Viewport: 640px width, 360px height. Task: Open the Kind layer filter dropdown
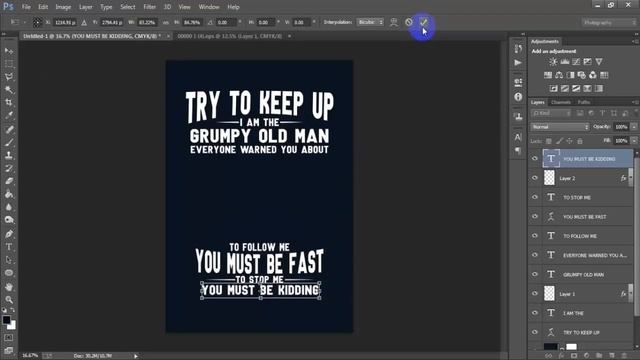point(551,113)
